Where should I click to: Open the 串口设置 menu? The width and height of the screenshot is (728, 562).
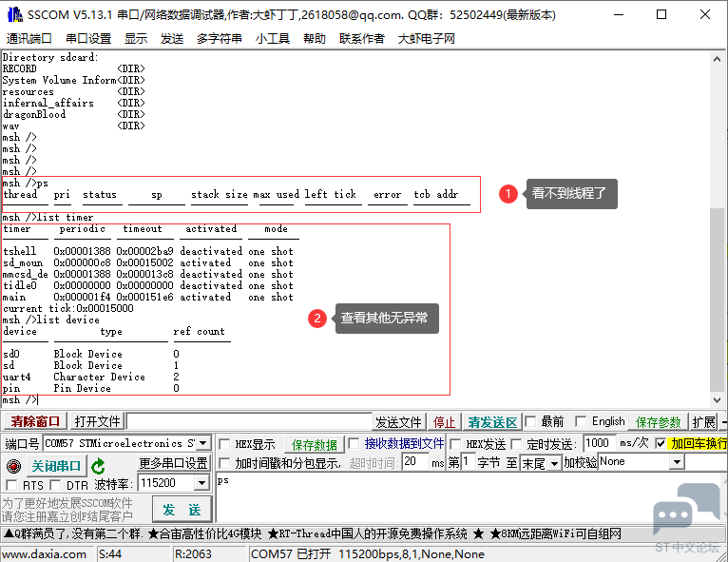click(88, 39)
